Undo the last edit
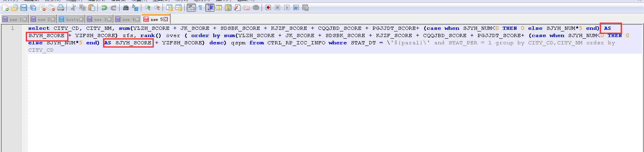This screenshot has width=644, height=152. click(104, 8)
